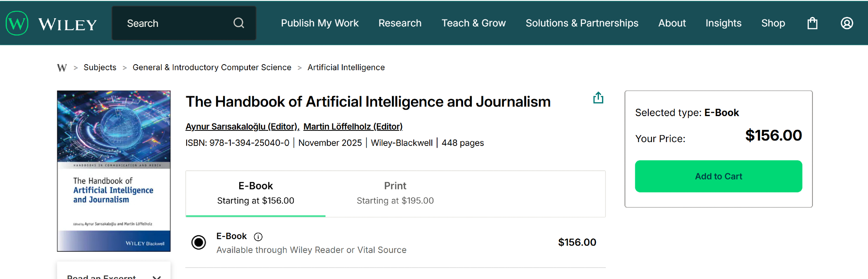Viewport: 868px width, 279px height.
Task: Click the Wiley logo icon
Action: point(17,23)
